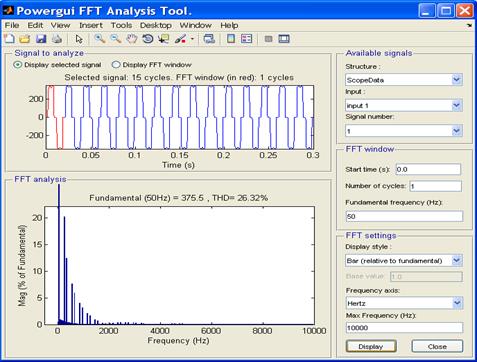Image resolution: width=477 pixels, height=362 pixels.
Task: Click the Display button
Action: [371, 347]
